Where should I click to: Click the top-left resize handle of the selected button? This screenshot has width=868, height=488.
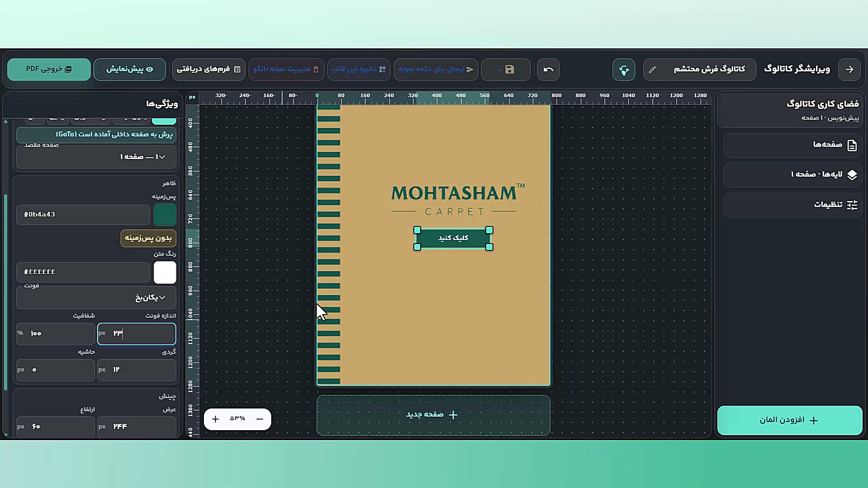(417, 230)
